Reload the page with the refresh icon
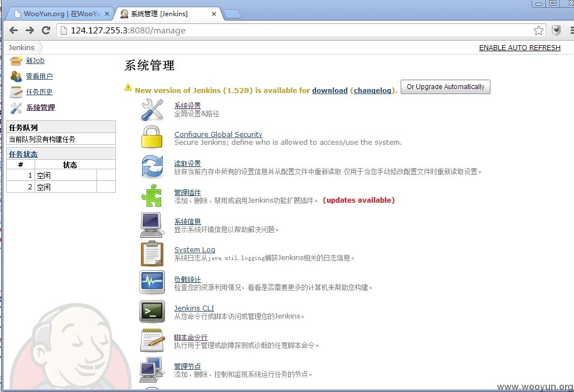This screenshot has width=574, height=392. point(46,31)
